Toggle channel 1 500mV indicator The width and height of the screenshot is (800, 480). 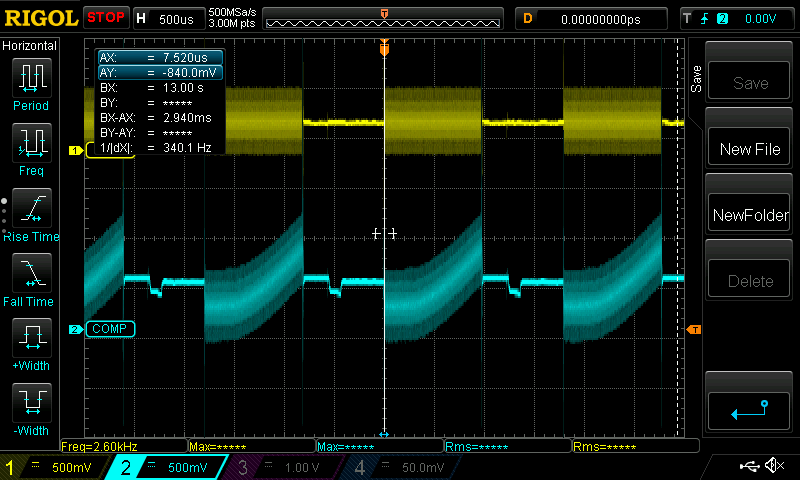coord(56,467)
